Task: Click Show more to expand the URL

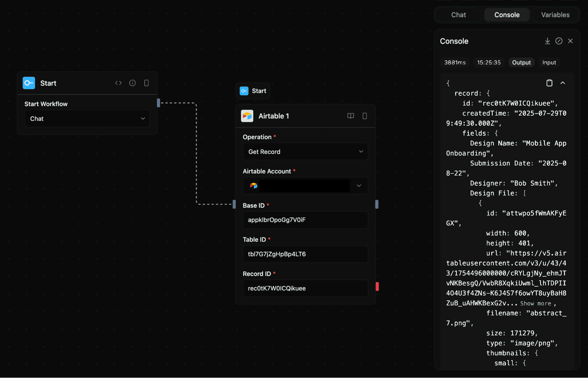Action: [535, 303]
